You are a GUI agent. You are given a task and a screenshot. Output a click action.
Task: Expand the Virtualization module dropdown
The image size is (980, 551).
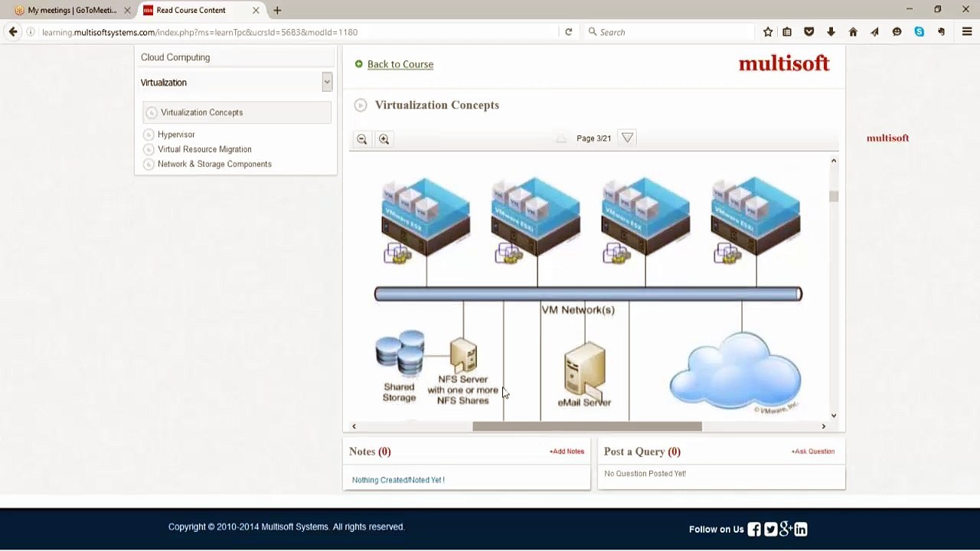[327, 82]
